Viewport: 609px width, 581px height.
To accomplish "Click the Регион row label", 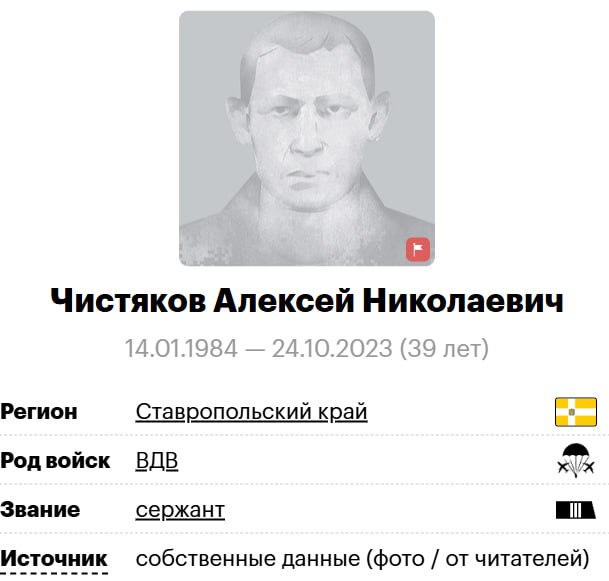I will (x=39, y=412).
